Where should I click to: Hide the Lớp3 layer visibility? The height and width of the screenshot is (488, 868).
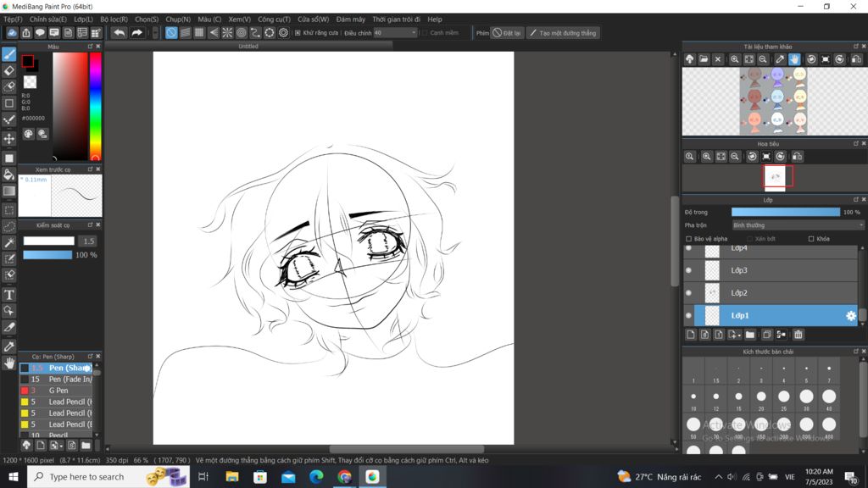click(688, 270)
